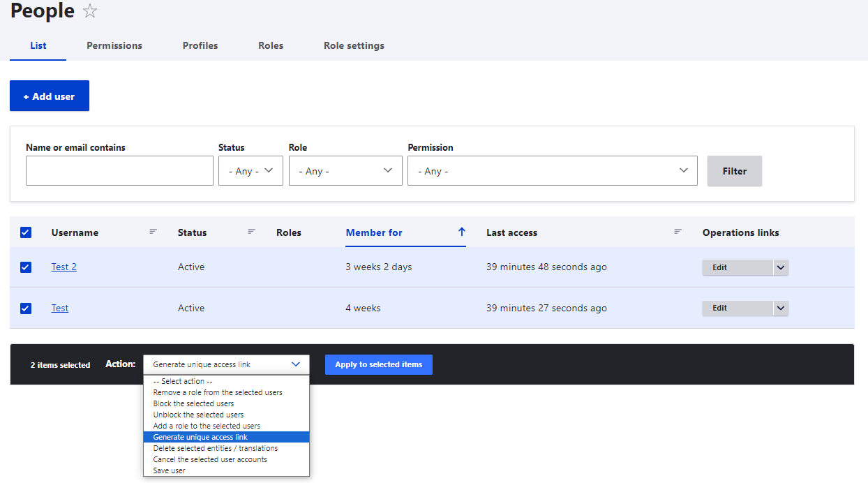Select "Cancel the selected user accounts" option

[210, 459]
